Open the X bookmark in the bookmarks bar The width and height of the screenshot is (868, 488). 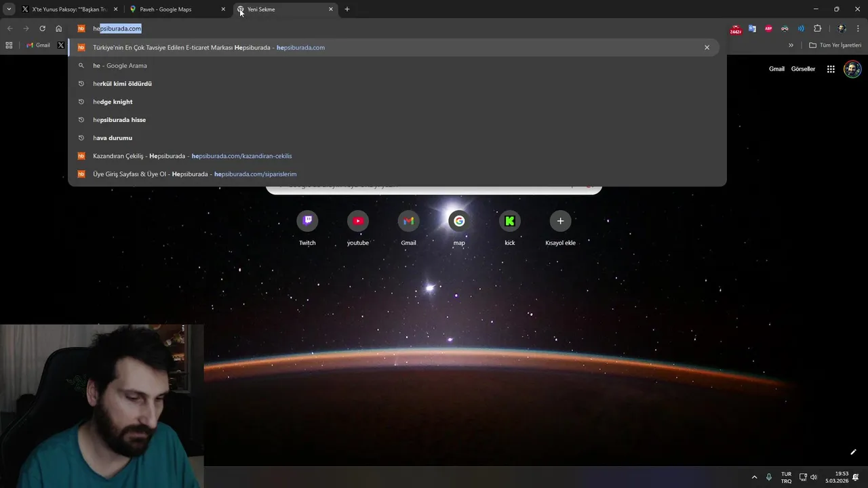(x=61, y=45)
